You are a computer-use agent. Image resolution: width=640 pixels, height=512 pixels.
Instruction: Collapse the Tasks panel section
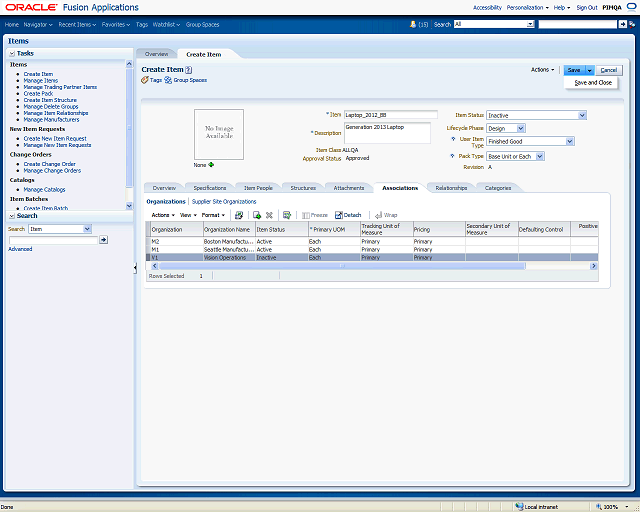[x=12, y=53]
